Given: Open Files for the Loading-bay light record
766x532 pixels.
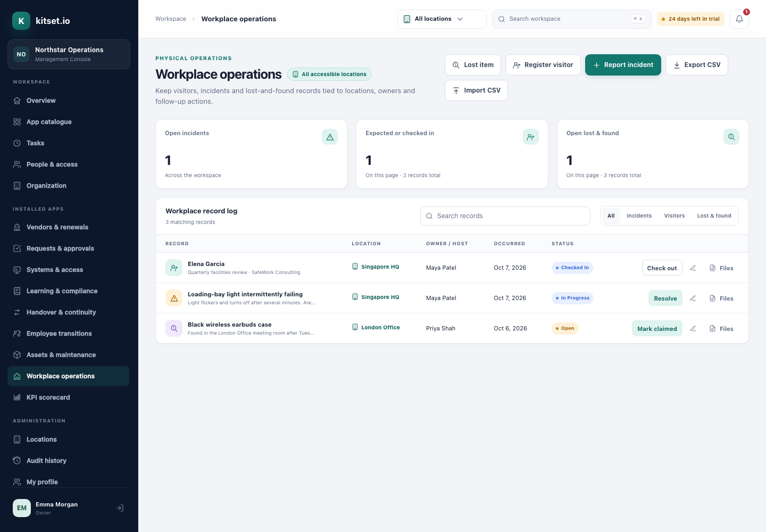Looking at the screenshot, I should [721, 298].
